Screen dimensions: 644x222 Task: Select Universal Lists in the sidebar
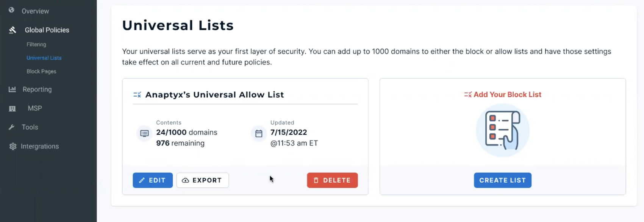[x=44, y=58]
